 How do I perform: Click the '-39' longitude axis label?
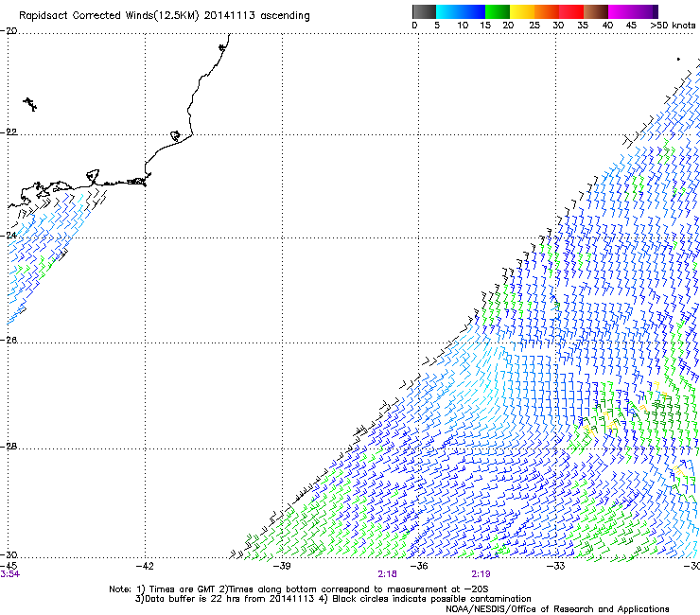click(282, 567)
